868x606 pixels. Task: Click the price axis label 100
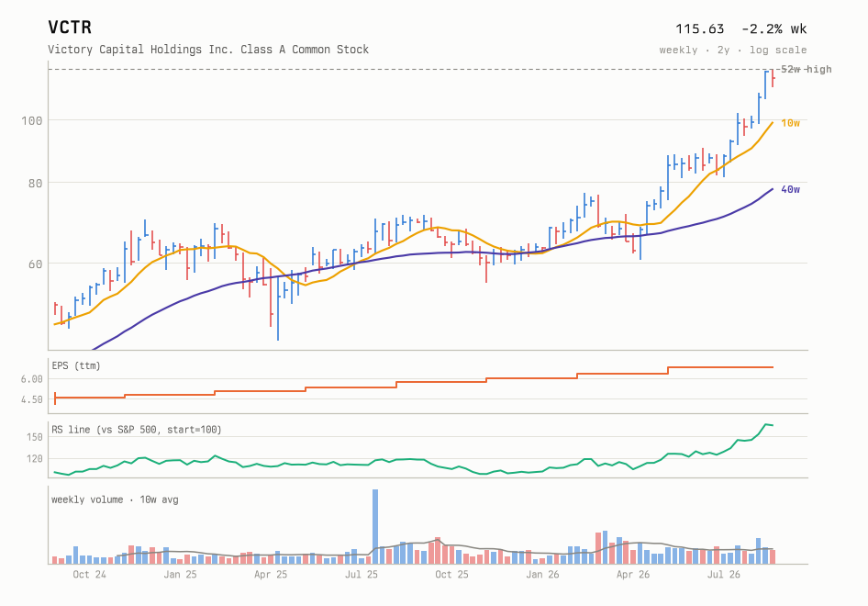tap(31, 120)
